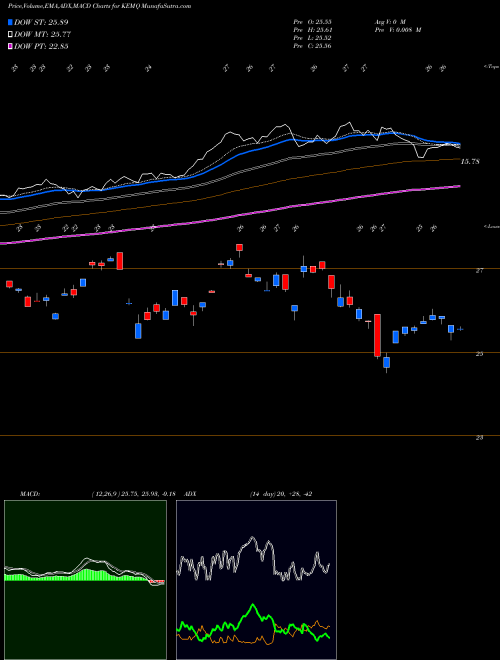This screenshot has height=660, width=500.
Task: Click the 'Avg V: 0 M' text
Action: pos(390,21)
